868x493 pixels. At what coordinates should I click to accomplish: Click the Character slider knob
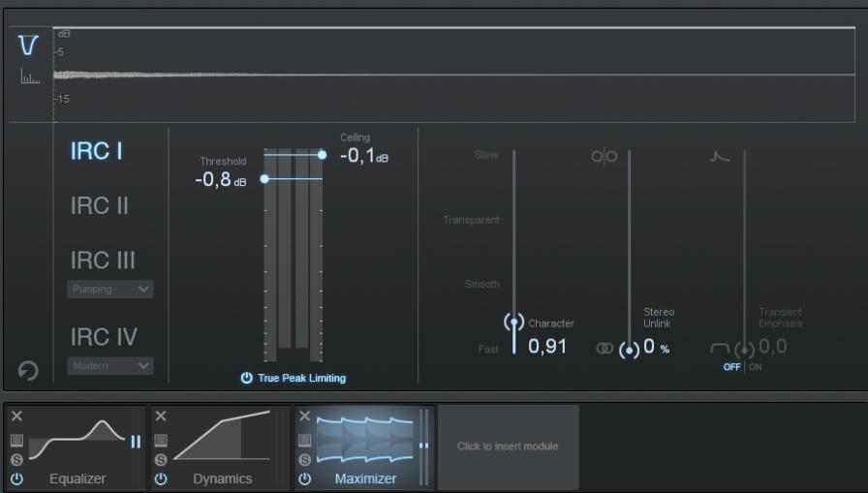tap(514, 322)
